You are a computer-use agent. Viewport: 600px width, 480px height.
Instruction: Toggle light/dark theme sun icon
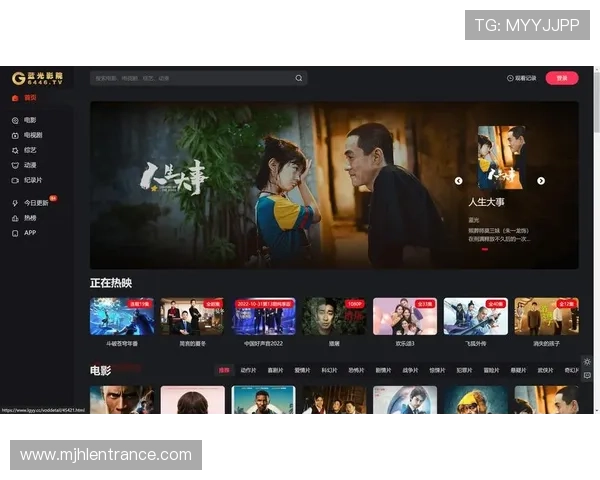(587, 361)
